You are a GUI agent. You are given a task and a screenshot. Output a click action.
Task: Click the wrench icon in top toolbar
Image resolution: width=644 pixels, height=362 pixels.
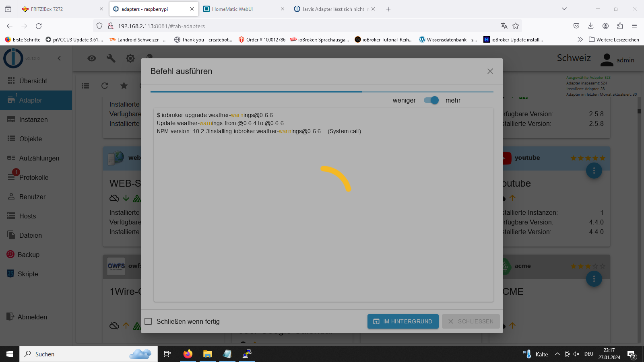click(x=111, y=58)
